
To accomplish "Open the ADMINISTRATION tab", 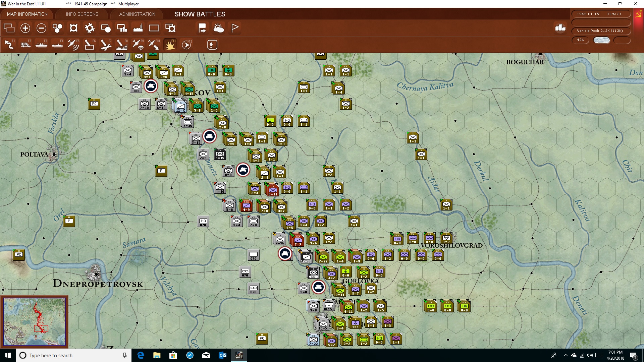I will (137, 14).
